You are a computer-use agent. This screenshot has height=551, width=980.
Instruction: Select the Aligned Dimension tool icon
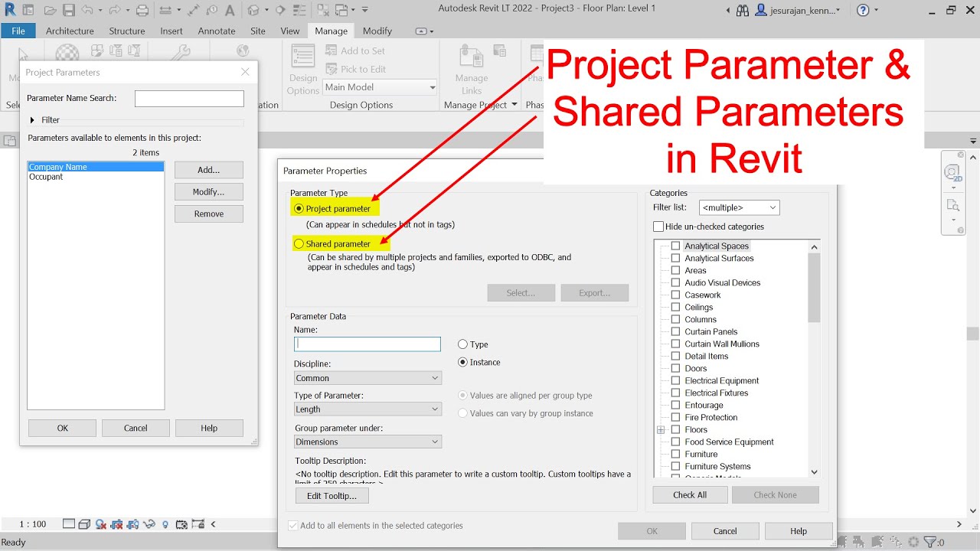click(x=193, y=11)
